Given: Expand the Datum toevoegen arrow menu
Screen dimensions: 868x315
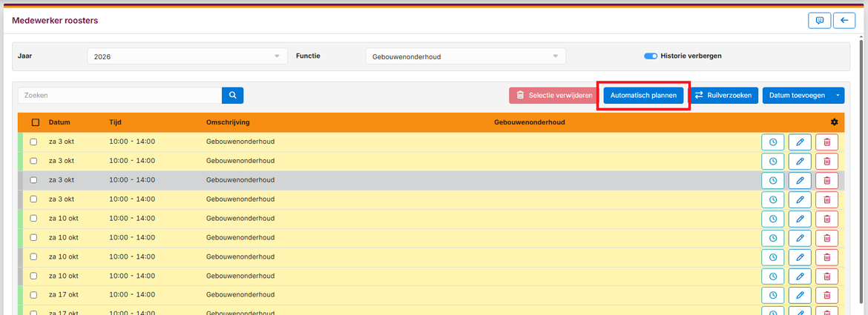Looking at the screenshot, I should (838, 96).
